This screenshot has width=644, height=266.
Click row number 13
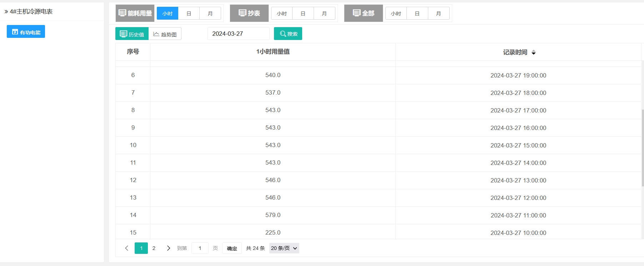tap(133, 198)
